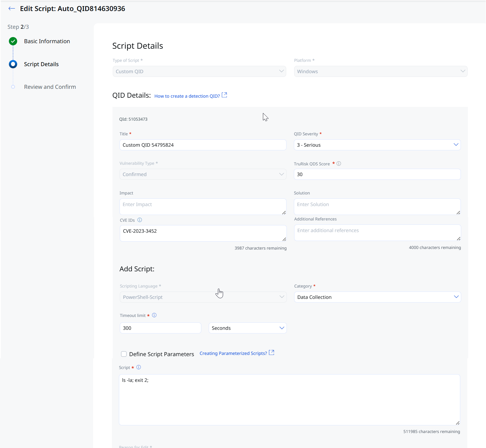
Task: Open 'How to create a detection QID?' link
Action: coord(187,96)
